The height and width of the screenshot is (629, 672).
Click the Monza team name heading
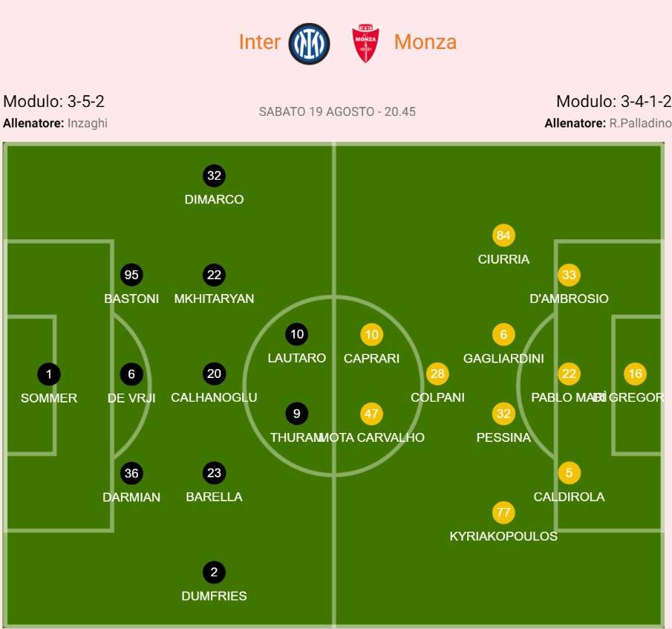click(x=425, y=42)
